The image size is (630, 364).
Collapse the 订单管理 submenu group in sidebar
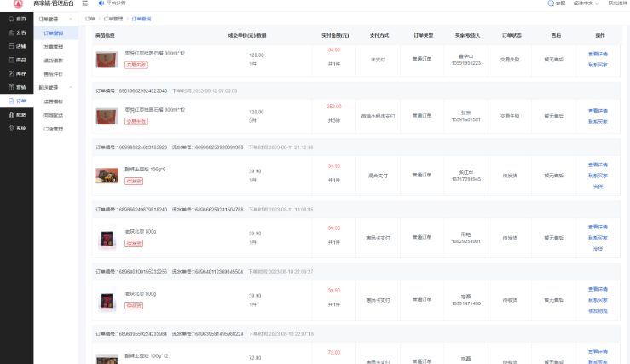tap(72, 18)
